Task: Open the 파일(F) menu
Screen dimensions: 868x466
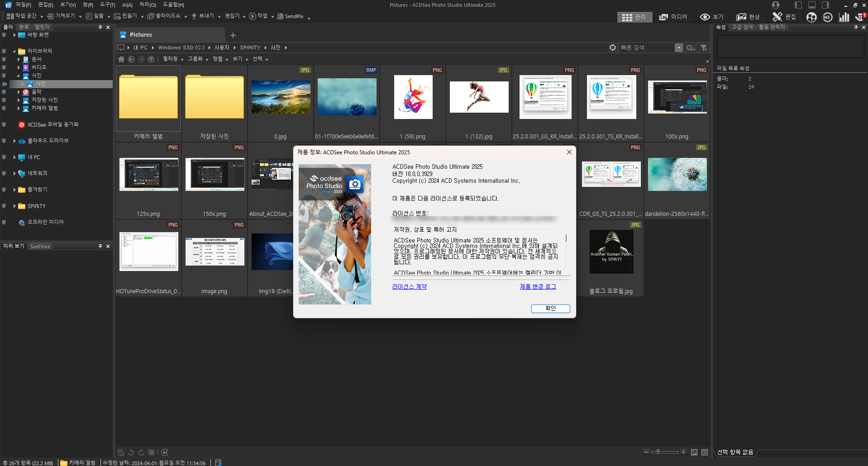Action: click(x=23, y=5)
